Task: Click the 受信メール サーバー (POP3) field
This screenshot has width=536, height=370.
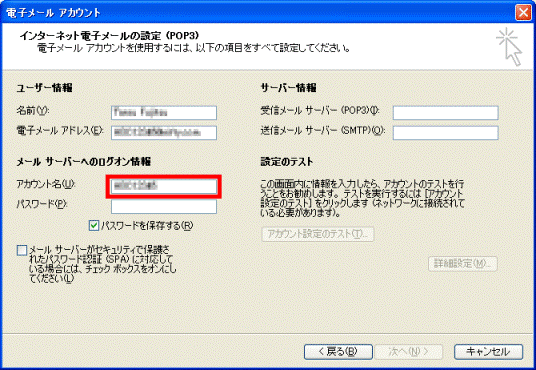Action: [x=445, y=113]
